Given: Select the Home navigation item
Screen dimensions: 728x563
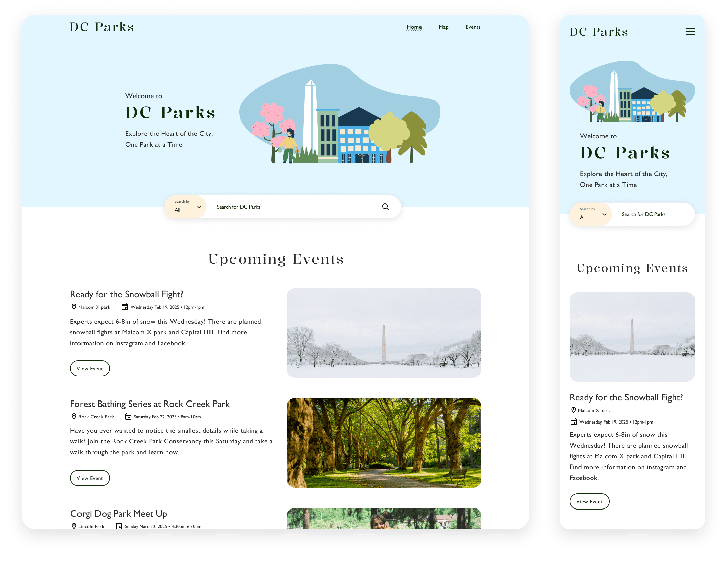Looking at the screenshot, I should pyautogui.click(x=414, y=27).
